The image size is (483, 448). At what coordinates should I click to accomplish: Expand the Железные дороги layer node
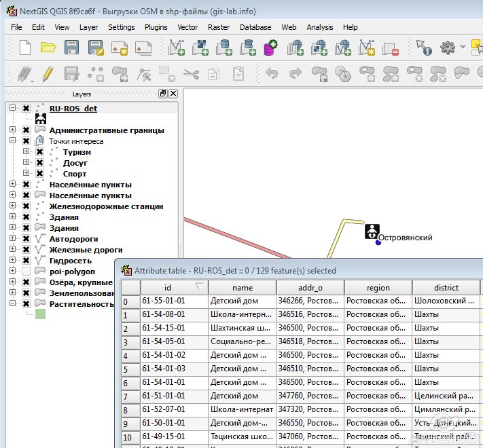[x=12, y=248]
